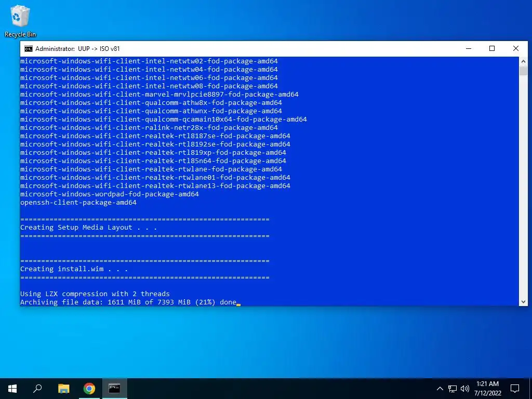Click the 'microsoft-windows-wordpad-fod-package-amd64' line

pyautogui.click(x=110, y=194)
